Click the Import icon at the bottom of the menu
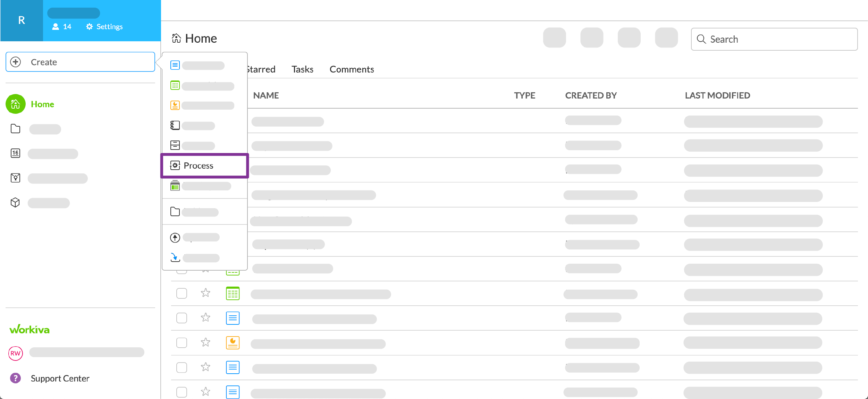Screen dimensions: 868x399 pos(175,257)
